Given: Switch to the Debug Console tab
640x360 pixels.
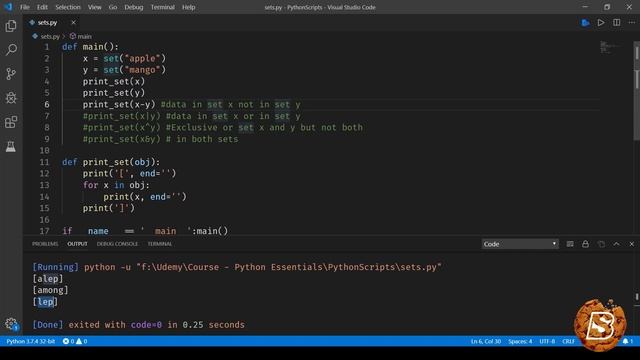Looking at the screenshot, I should pyautogui.click(x=117, y=244).
